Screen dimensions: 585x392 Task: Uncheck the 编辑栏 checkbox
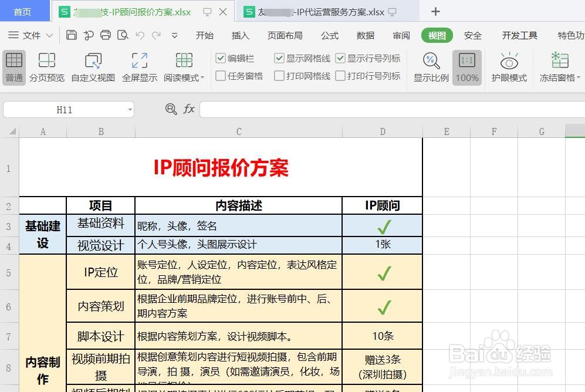(220, 58)
